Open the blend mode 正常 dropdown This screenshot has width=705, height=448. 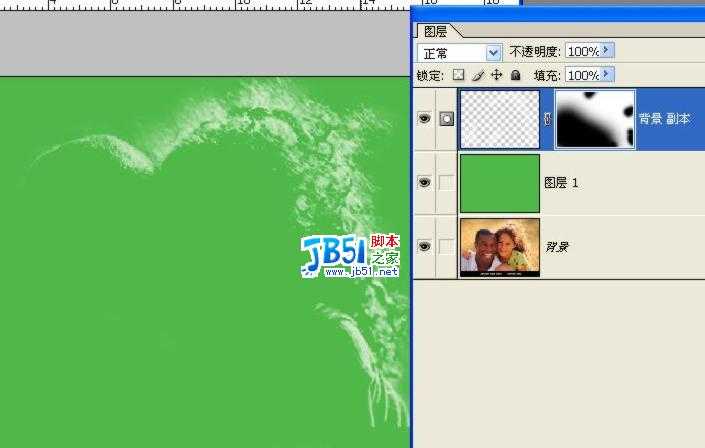point(493,52)
